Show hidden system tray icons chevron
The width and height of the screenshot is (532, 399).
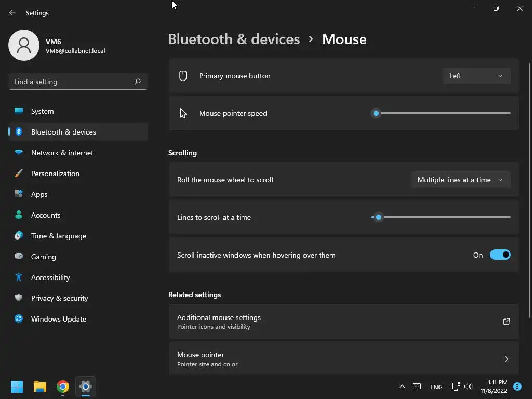coord(402,387)
